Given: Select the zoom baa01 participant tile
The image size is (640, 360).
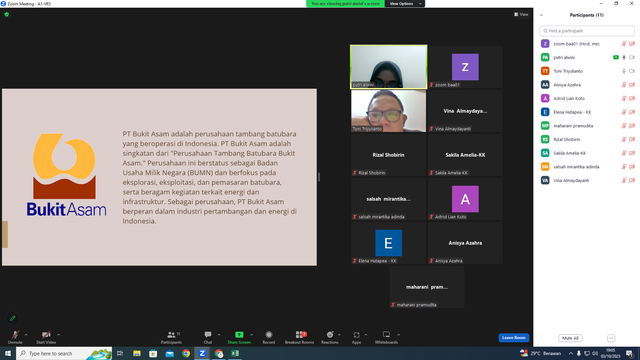Looking at the screenshot, I should [x=465, y=67].
